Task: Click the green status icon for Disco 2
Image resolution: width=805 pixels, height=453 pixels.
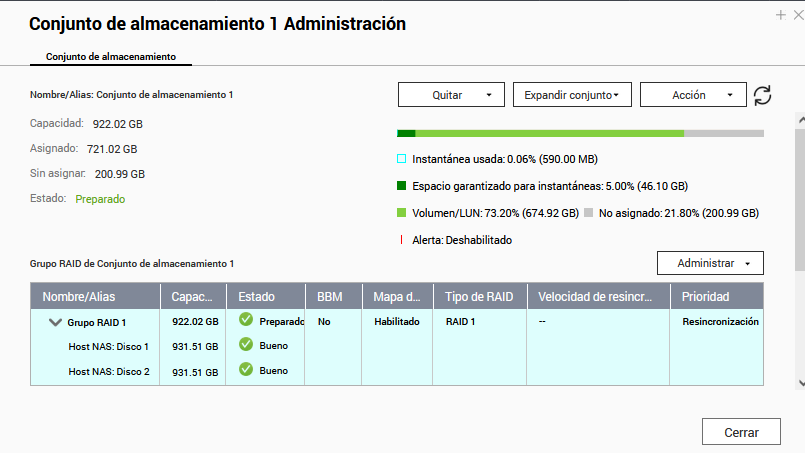Action: (x=246, y=370)
